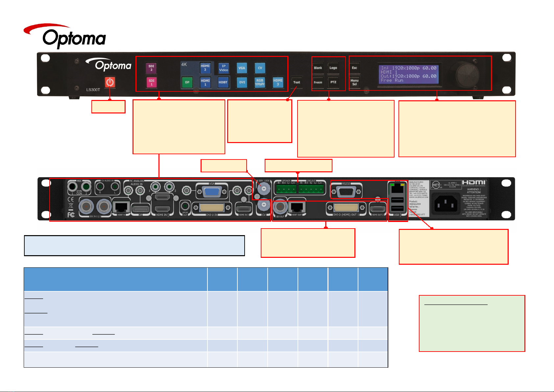554x392 pixels.
Task: Select the HDMI 2 input button
Action: coord(205,68)
